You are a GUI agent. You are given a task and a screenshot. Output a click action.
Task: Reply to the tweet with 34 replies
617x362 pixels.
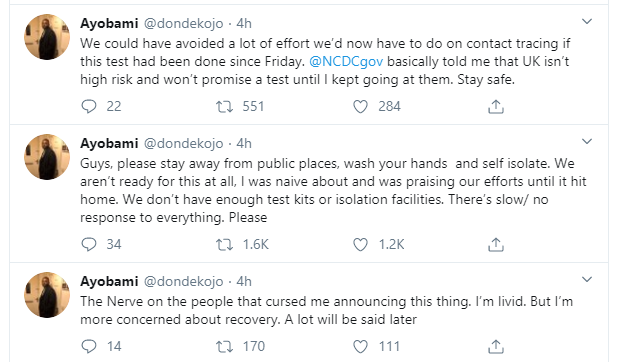(89, 244)
